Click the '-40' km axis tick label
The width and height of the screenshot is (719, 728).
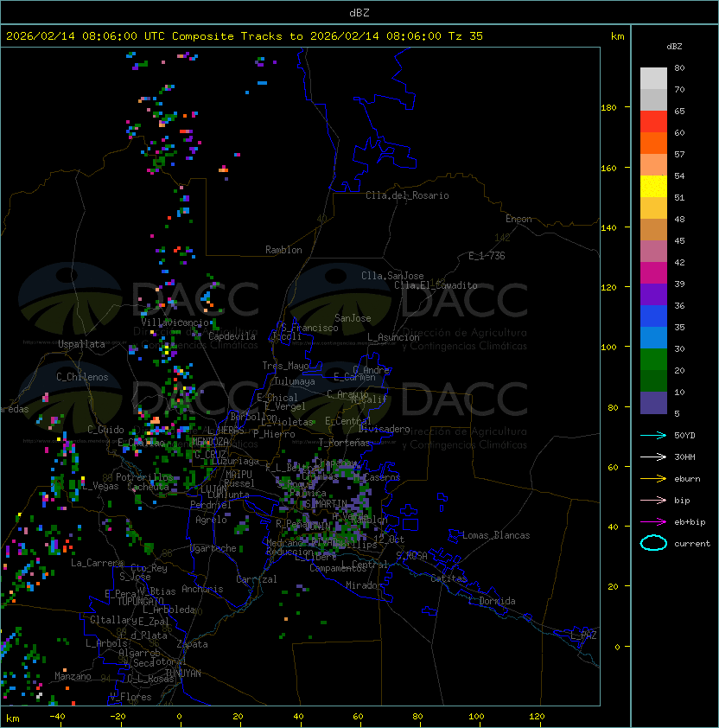coord(57,717)
